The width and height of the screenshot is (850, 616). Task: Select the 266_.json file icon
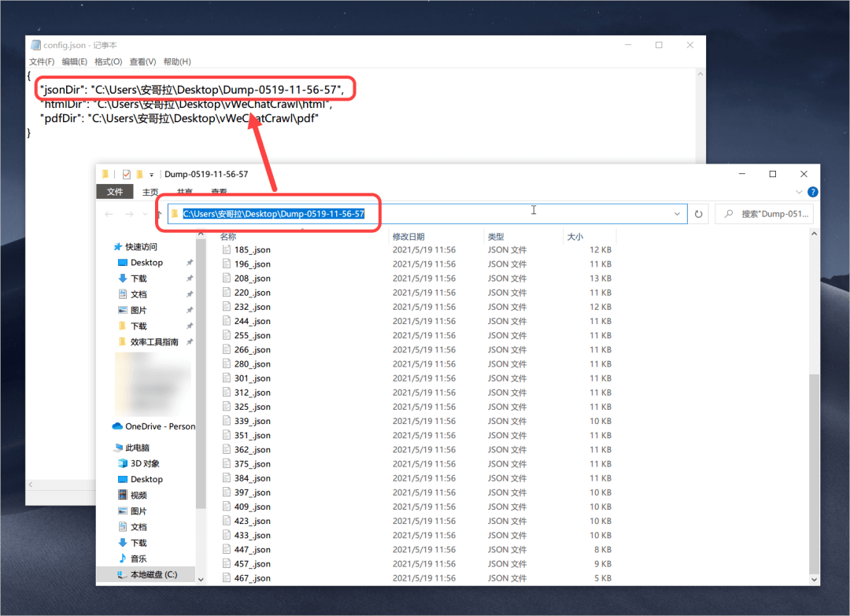[x=227, y=349]
